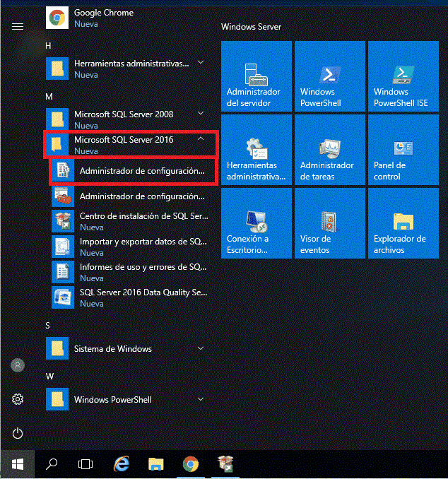
Task: Open the Visor de eventos tile
Action: (x=330, y=223)
